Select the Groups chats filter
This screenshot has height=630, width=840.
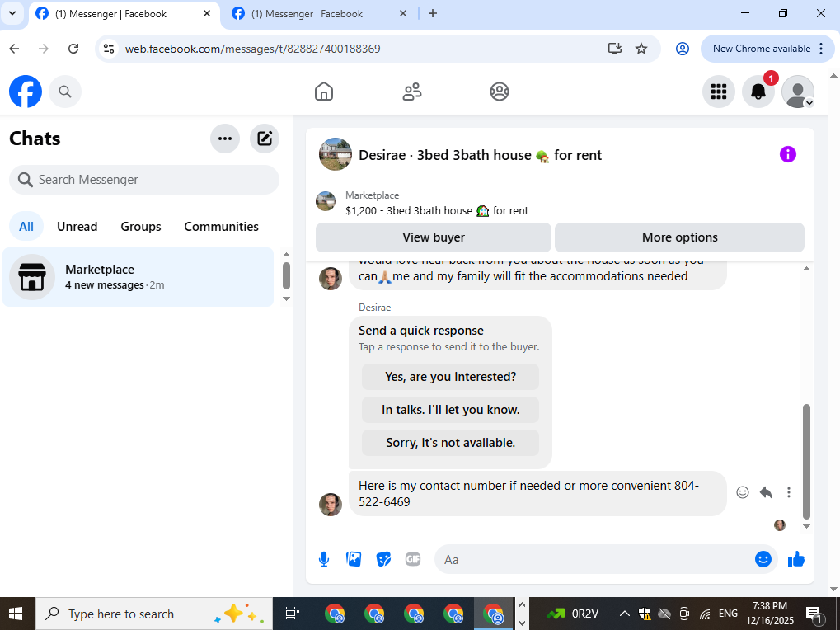141,227
